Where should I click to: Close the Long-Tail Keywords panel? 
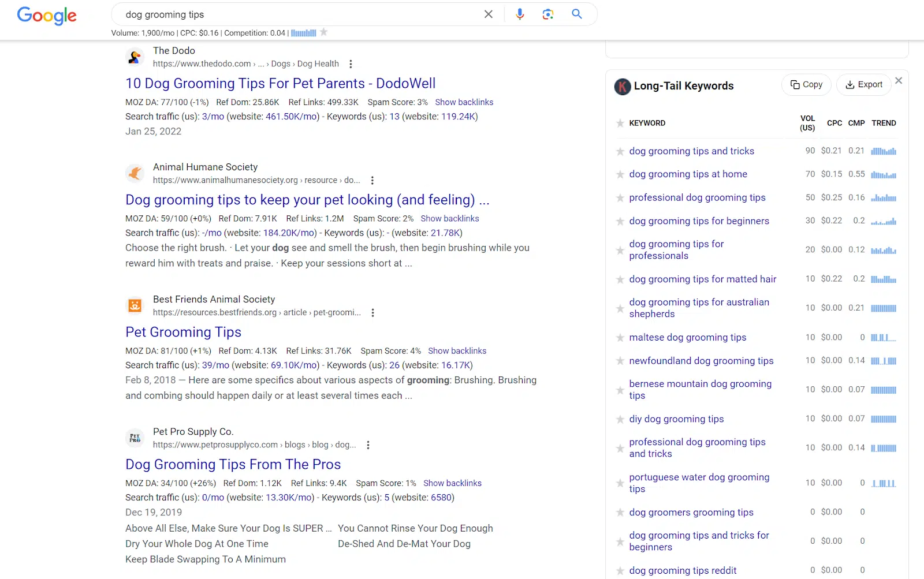[x=899, y=81]
